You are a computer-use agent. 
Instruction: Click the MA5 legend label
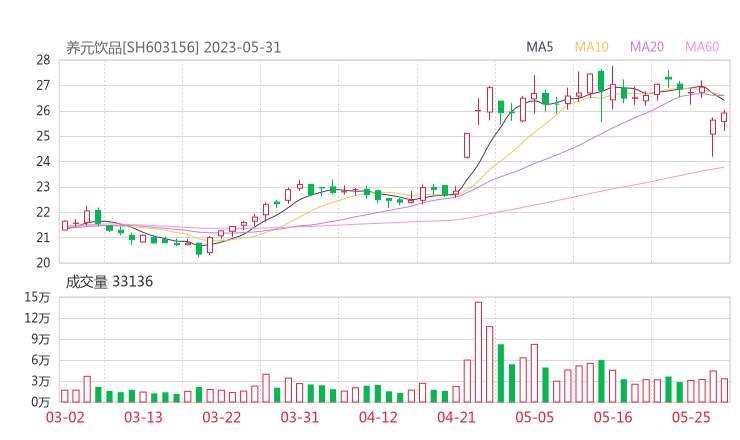pos(539,47)
